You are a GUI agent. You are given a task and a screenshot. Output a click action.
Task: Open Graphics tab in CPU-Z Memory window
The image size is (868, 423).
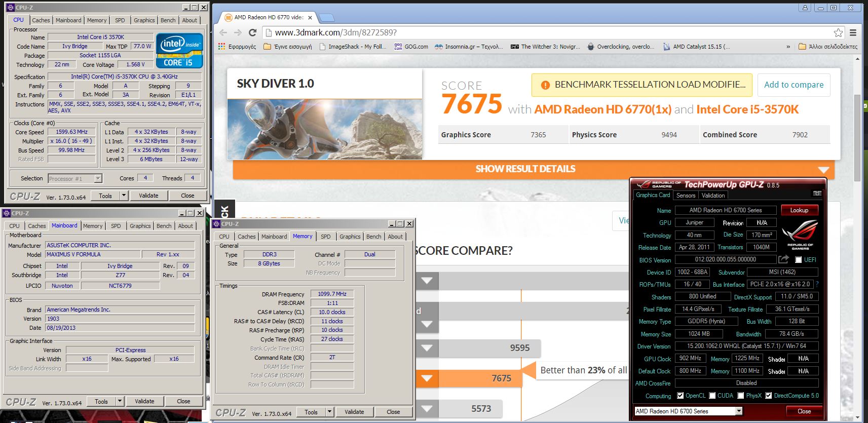(x=350, y=237)
